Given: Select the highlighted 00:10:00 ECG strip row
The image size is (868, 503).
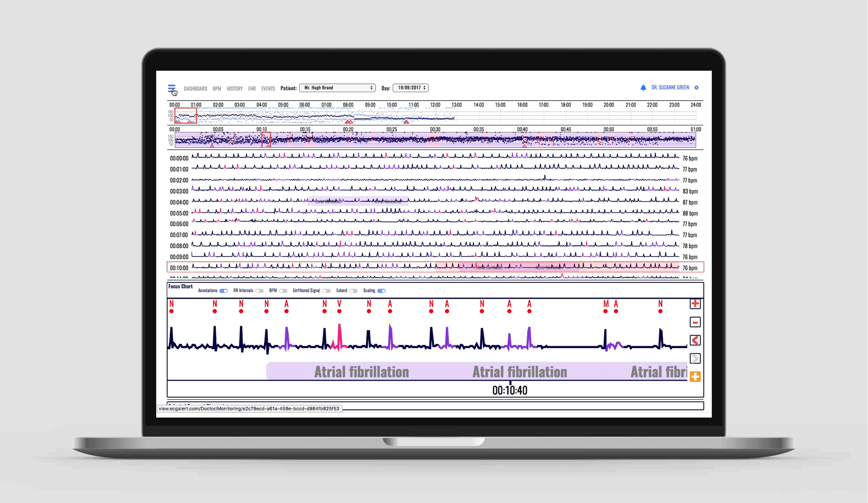Looking at the screenshot, I should click(435, 268).
